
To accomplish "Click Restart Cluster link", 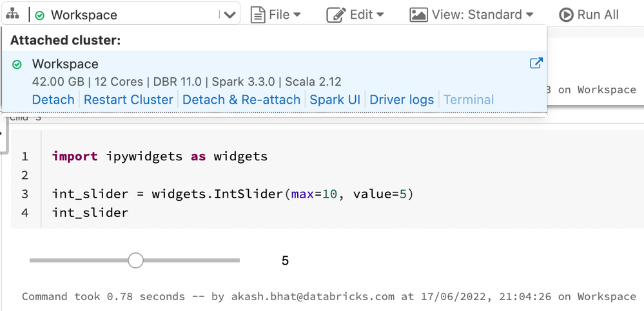I will point(128,100).
